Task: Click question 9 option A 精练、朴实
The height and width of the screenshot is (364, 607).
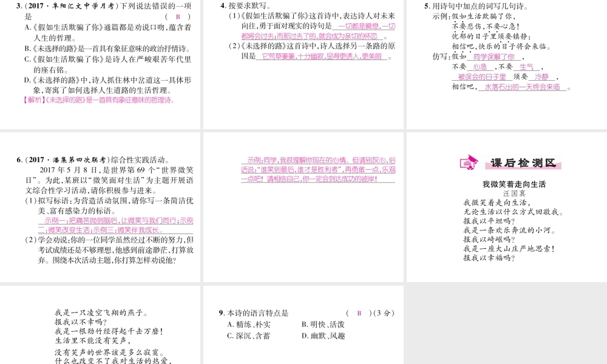Action: click(x=249, y=325)
